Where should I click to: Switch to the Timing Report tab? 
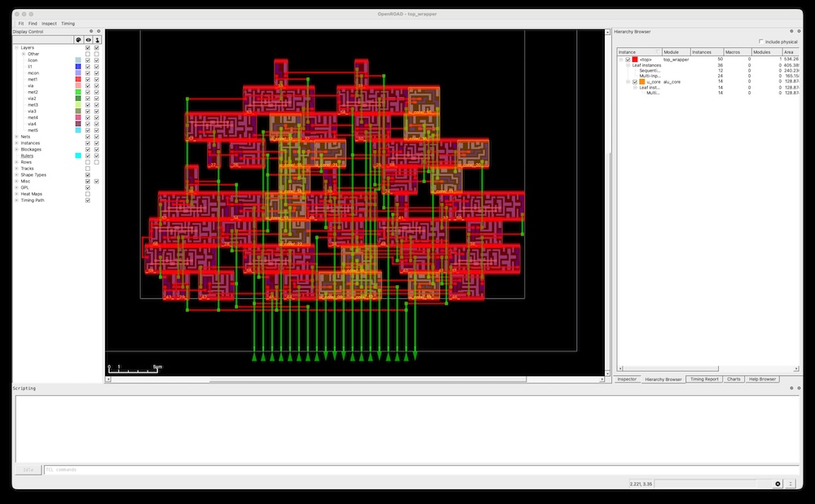(x=703, y=379)
